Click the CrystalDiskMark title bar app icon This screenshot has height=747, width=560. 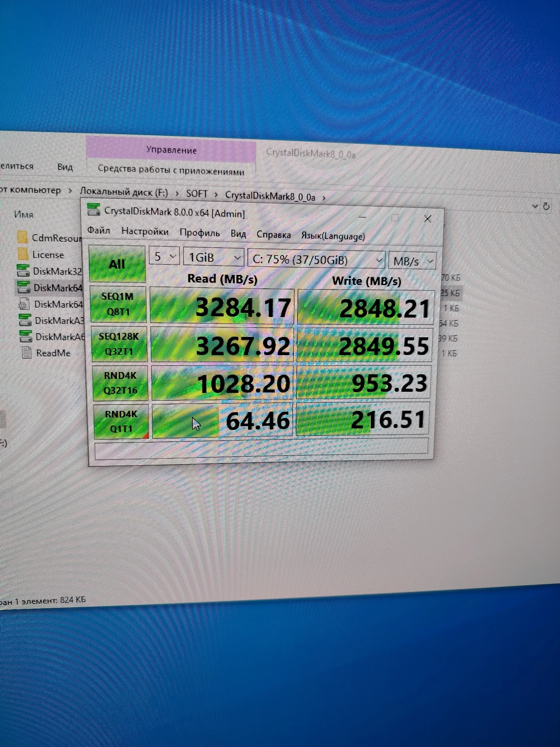[x=93, y=210]
